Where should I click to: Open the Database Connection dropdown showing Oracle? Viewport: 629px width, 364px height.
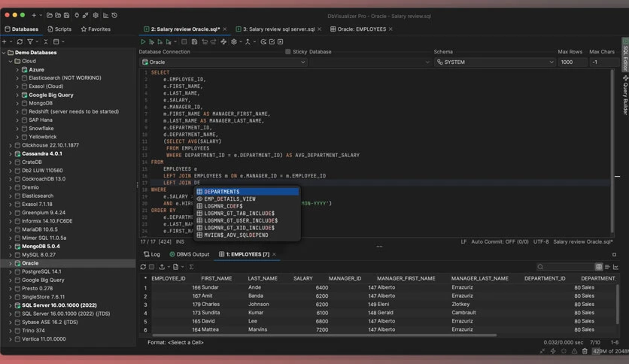coord(224,62)
